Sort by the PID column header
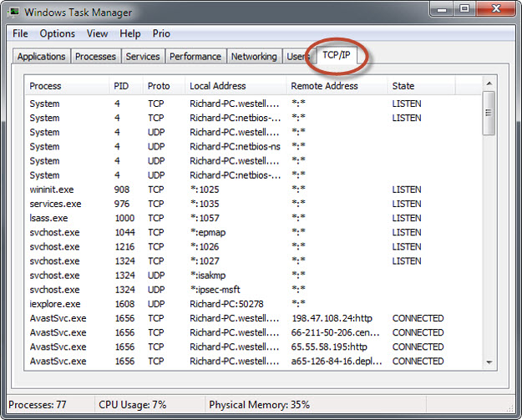The width and height of the screenshot is (522, 420). point(126,86)
